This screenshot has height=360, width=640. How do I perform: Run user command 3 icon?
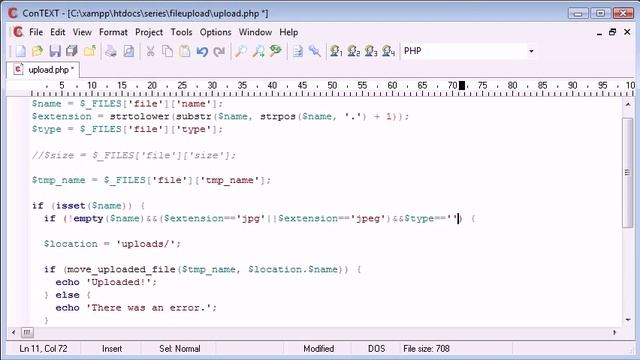371,51
